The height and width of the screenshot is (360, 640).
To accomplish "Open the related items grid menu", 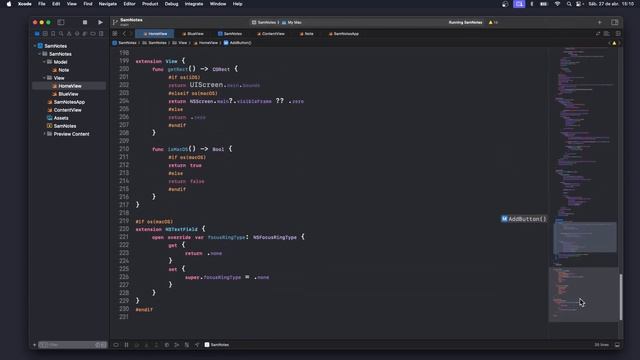I will click(115, 34).
